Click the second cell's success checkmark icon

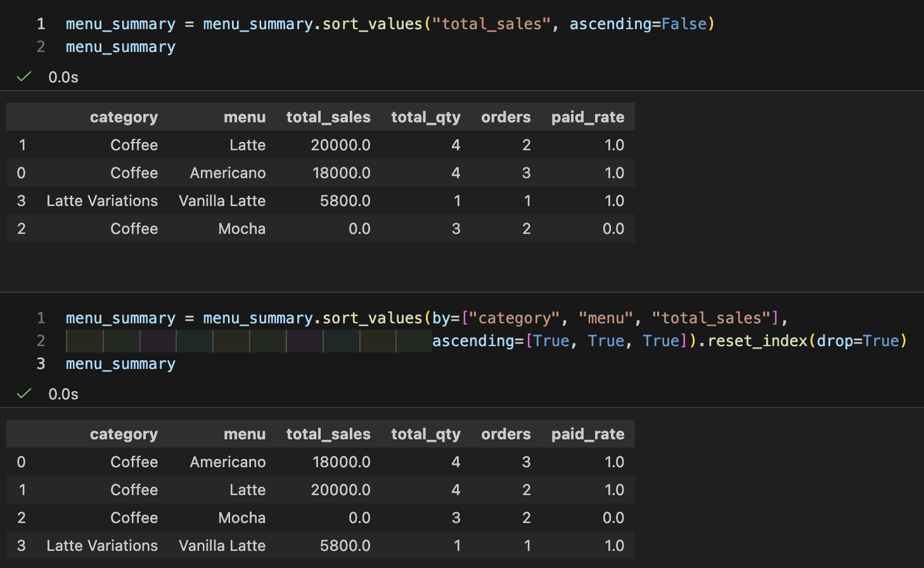24,394
